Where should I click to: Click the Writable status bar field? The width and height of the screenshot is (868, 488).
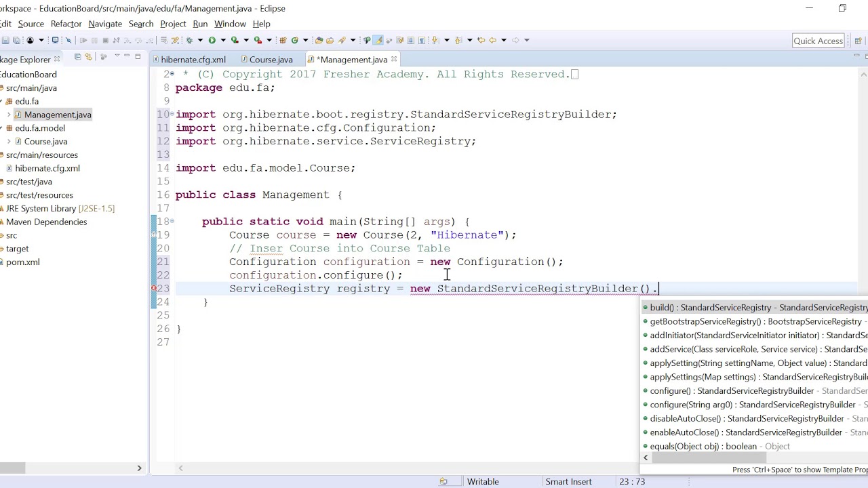click(483, 481)
